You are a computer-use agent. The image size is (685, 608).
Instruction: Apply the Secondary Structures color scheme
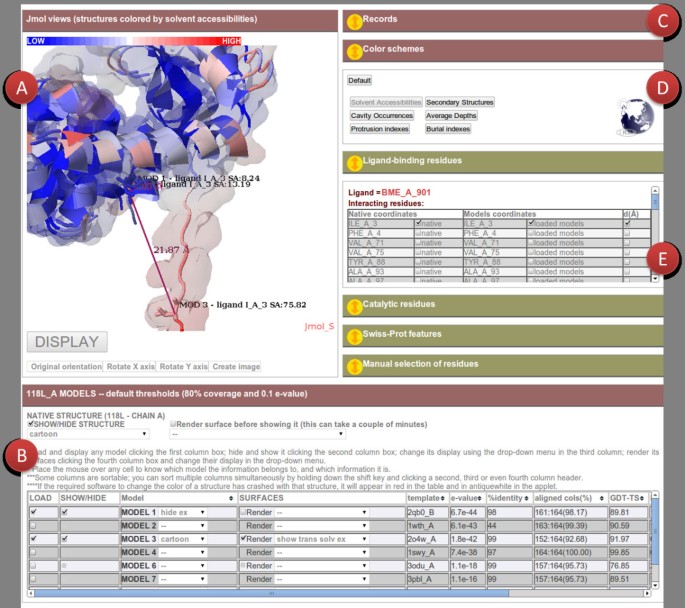click(x=459, y=102)
